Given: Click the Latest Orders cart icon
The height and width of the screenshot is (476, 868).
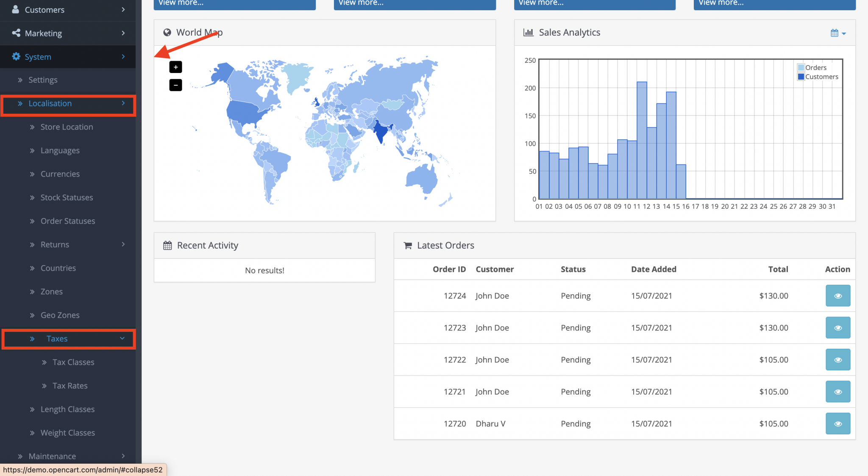Looking at the screenshot, I should pyautogui.click(x=408, y=245).
